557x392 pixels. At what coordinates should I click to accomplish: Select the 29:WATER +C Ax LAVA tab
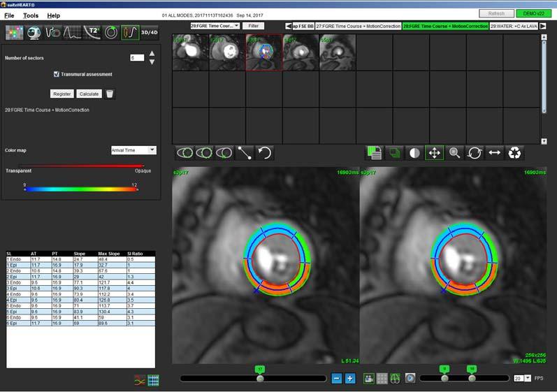pyautogui.click(x=514, y=27)
